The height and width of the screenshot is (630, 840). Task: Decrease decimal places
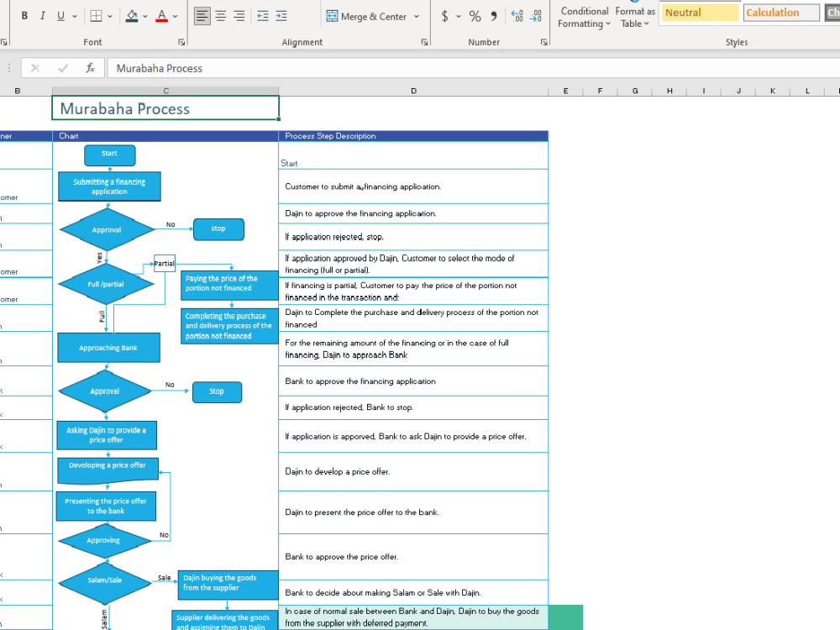(536, 16)
